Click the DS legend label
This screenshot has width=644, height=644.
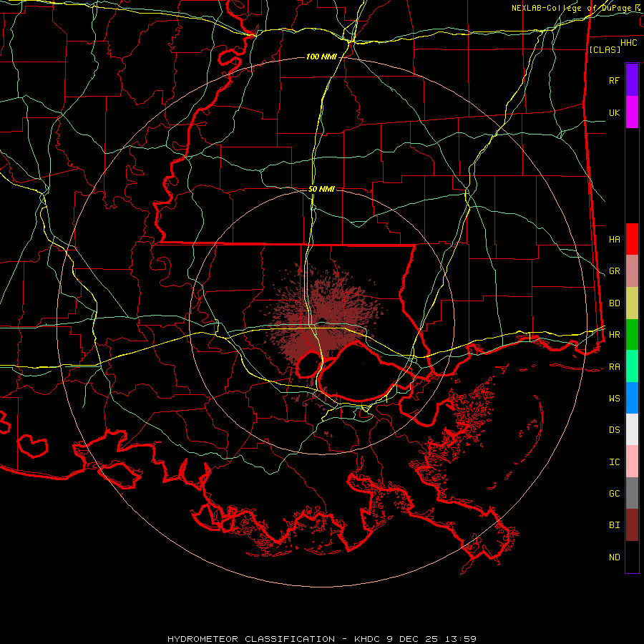[615, 430]
